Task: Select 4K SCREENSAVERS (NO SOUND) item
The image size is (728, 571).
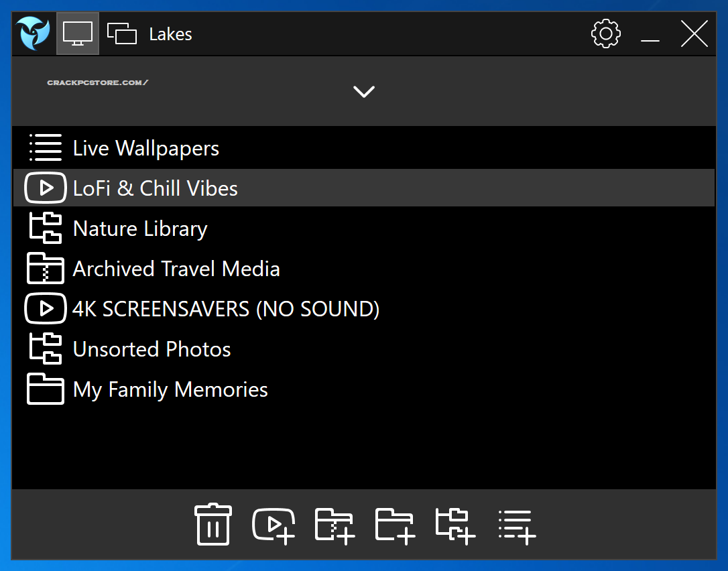Action: pyautogui.click(x=226, y=309)
